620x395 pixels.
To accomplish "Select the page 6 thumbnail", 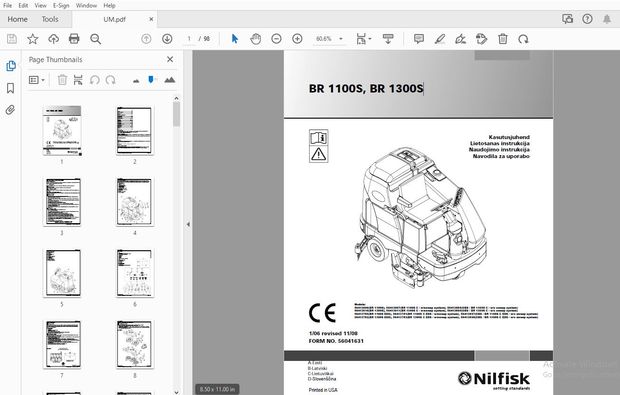I will [x=134, y=273].
